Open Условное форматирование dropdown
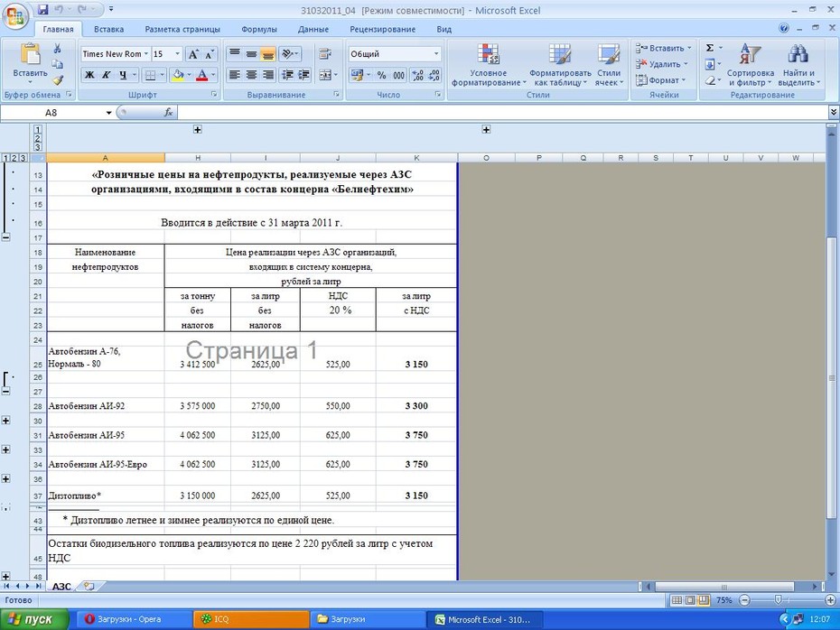This screenshot has width=840, height=630. (488, 64)
